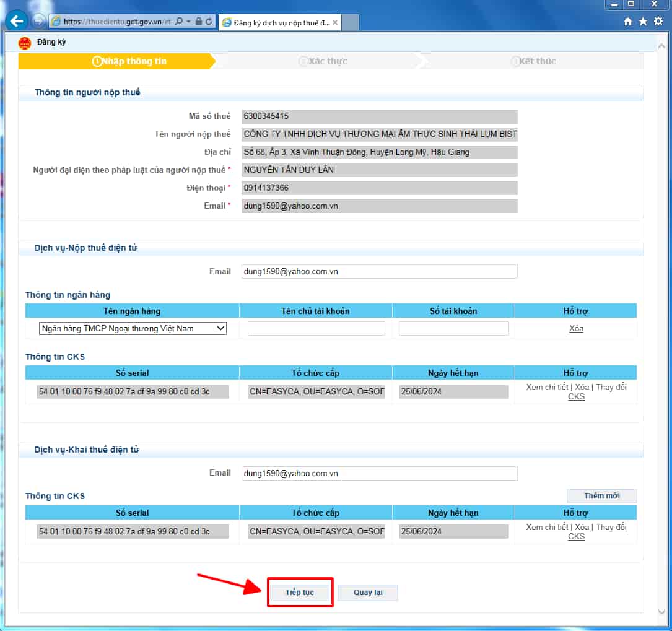Select the Xác thực step tab
The width and height of the screenshot is (672, 631).
click(x=323, y=61)
